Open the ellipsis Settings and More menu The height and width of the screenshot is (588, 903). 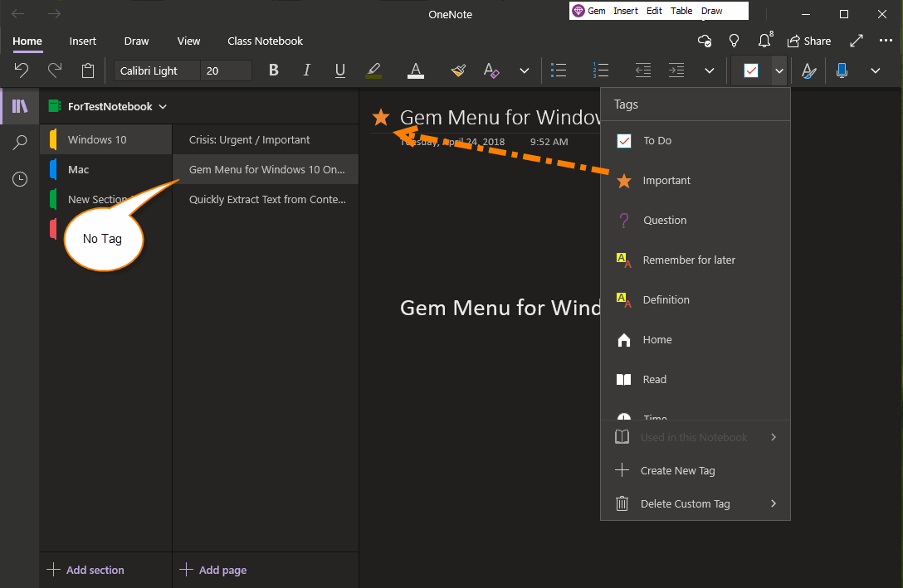886,41
